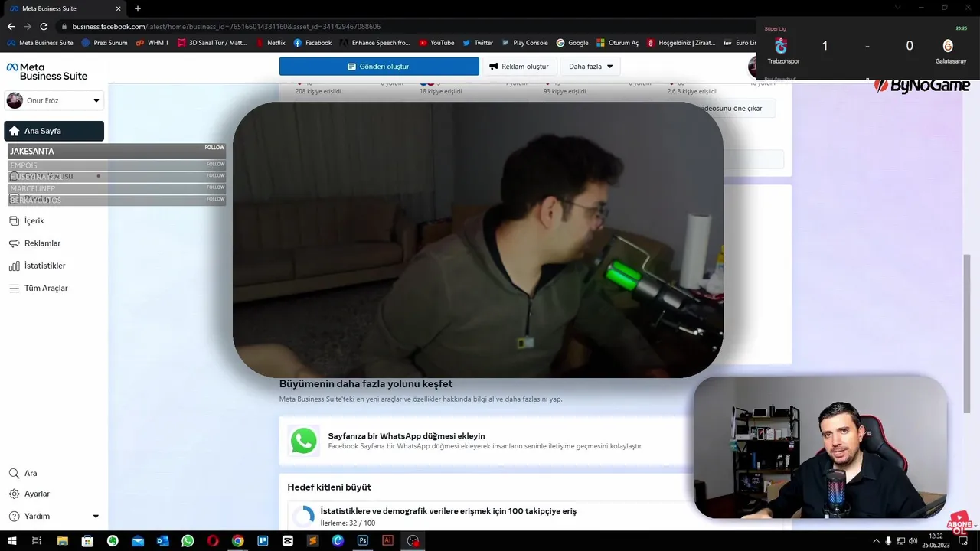The width and height of the screenshot is (980, 551).
Task: Click the Reklam oluştur button
Action: click(x=519, y=67)
